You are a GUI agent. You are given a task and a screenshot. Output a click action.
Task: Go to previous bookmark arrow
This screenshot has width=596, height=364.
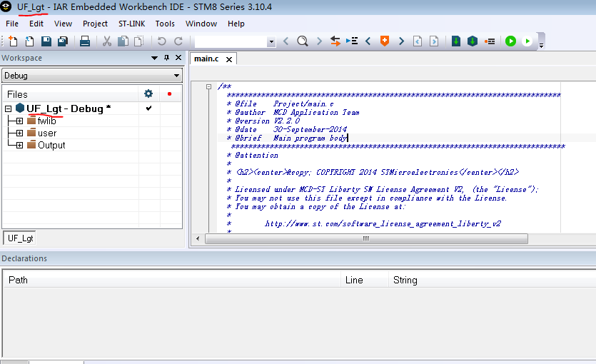click(x=368, y=41)
